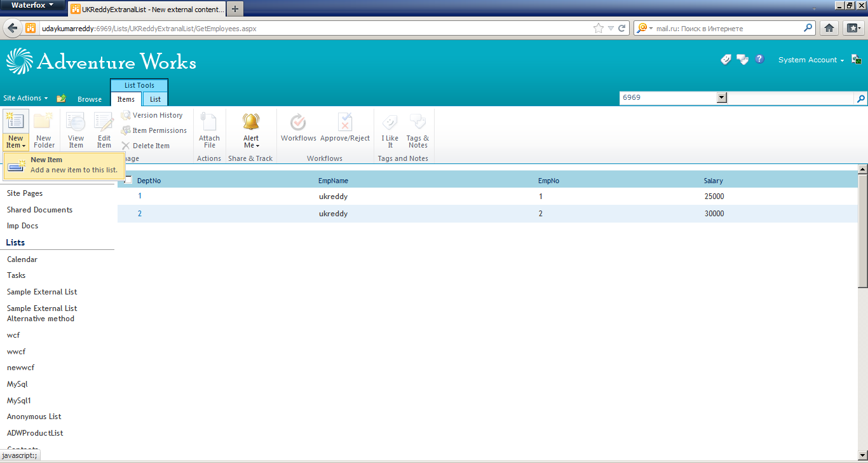Bookmark this page with the star icon
Image resolution: width=868 pixels, height=463 pixels.
pyautogui.click(x=598, y=28)
